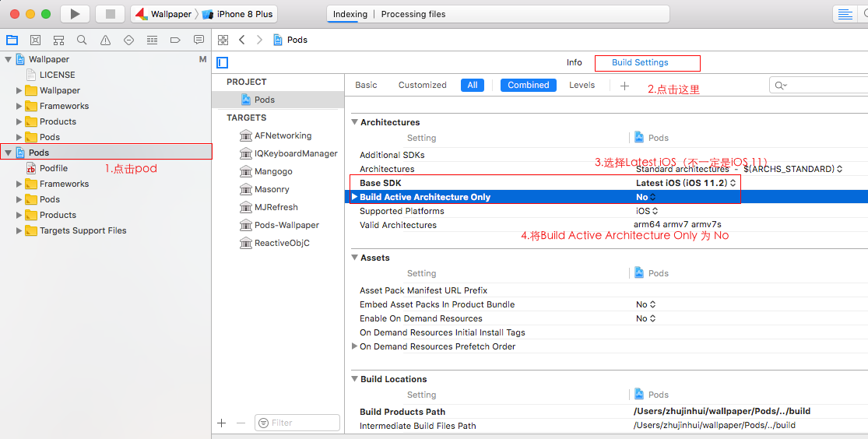868x439 pixels.
Task: Show Customized build settings
Action: pyautogui.click(x=423, y=86)
